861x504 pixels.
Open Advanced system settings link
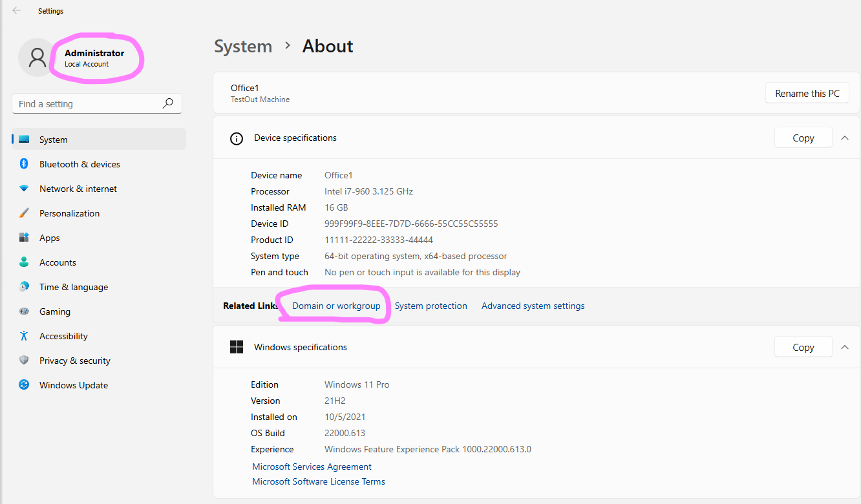click(533, 306)
